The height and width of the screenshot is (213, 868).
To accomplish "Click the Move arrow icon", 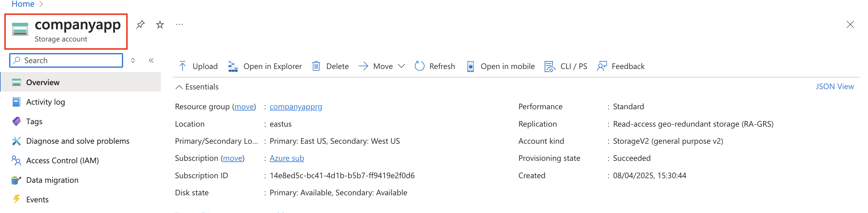I will tap(363, 66).
